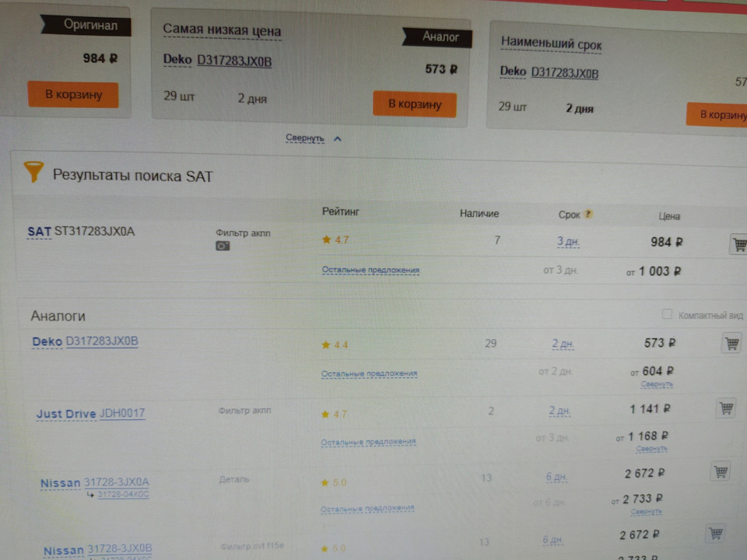Click the Наличие column header

point(479,214)
